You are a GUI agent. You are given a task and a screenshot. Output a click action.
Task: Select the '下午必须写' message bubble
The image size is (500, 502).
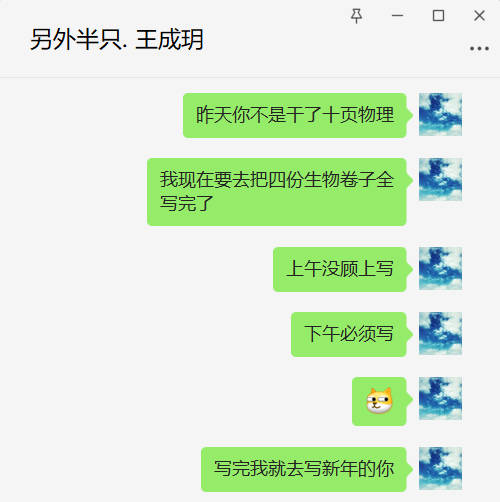click(x=349, y=334)
